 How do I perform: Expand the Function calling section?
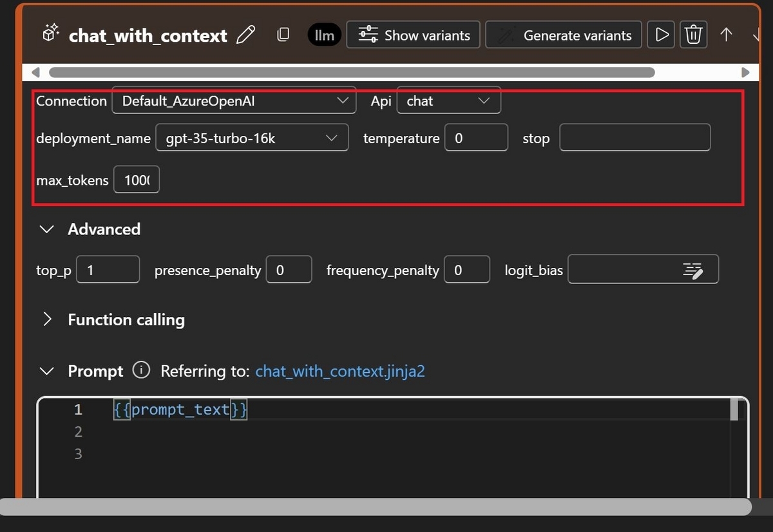pos(47,319)
